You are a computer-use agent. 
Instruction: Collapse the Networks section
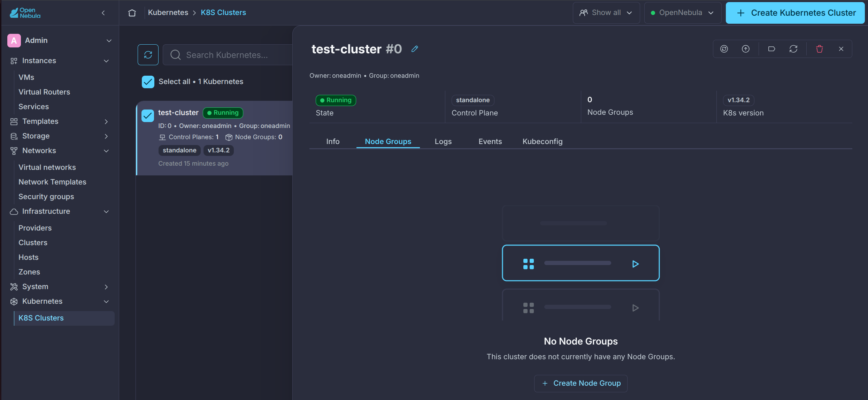coord(106,151)
